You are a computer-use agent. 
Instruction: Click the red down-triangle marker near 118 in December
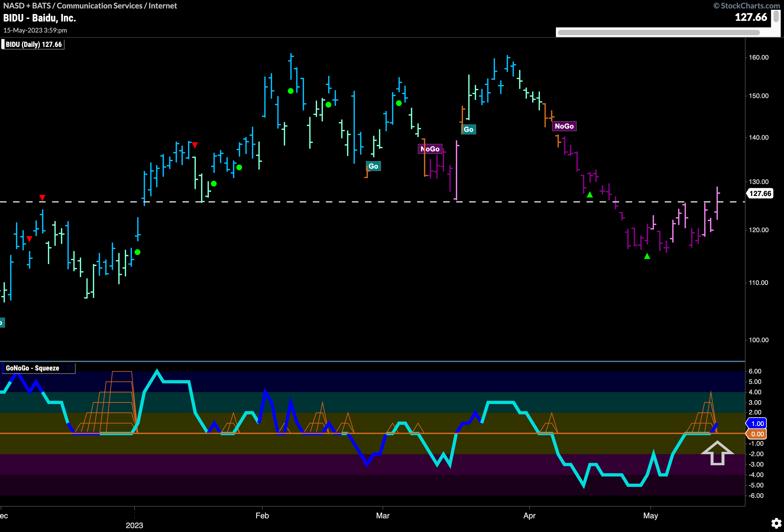click(29, 239)
